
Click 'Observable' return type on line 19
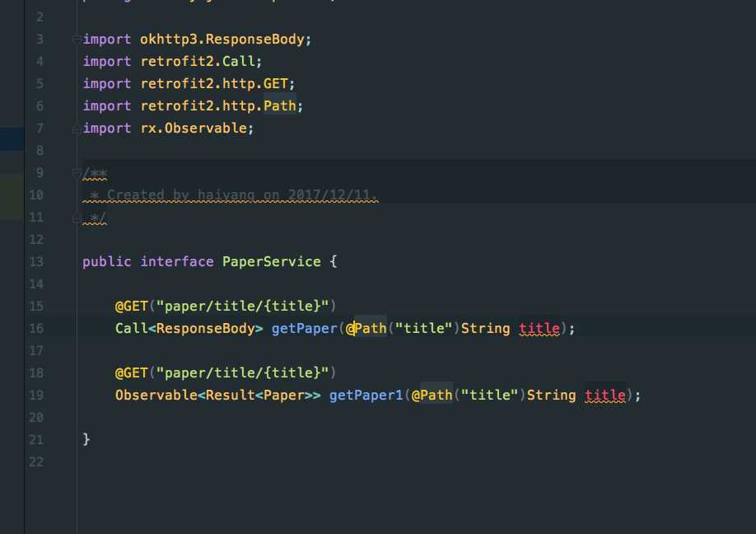coord(156,395)
